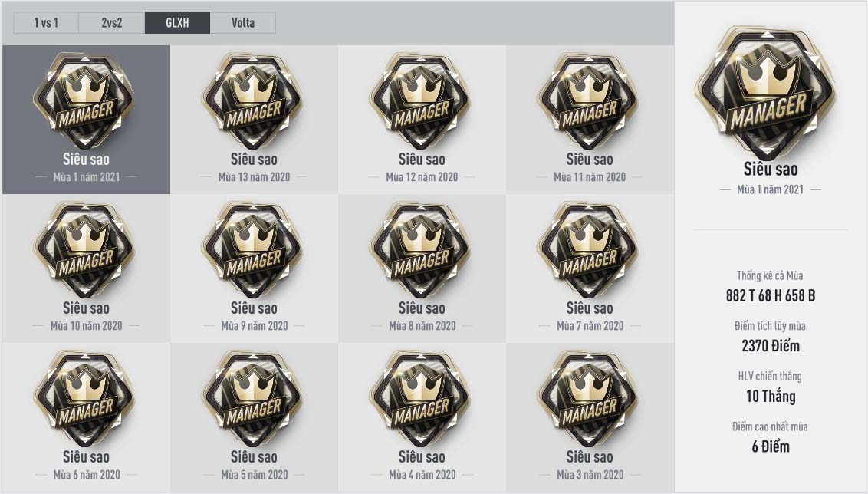868x494 pixels.
Task: Select the Mùa 3 năm 2020 badge
Action: (x=589, y=399)
